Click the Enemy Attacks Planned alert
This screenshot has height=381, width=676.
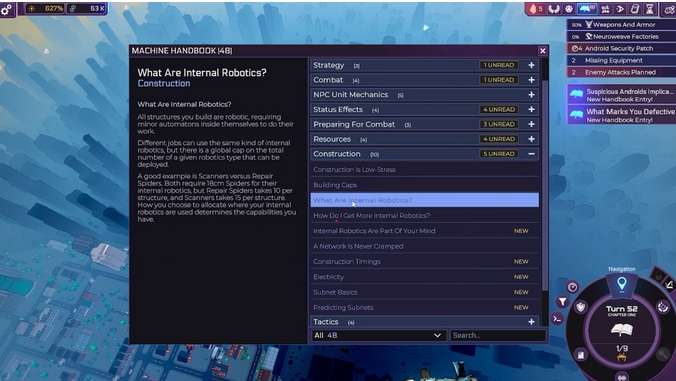click(x=621, y=72)
